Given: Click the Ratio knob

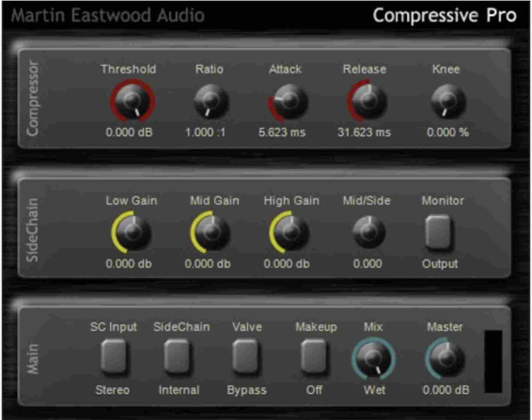Looking at the screenshot, I should 211,101.
